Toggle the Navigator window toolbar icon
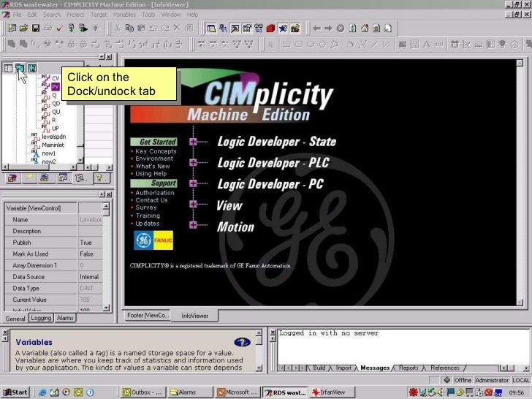 pyautogui.click(x=211, y=28)
